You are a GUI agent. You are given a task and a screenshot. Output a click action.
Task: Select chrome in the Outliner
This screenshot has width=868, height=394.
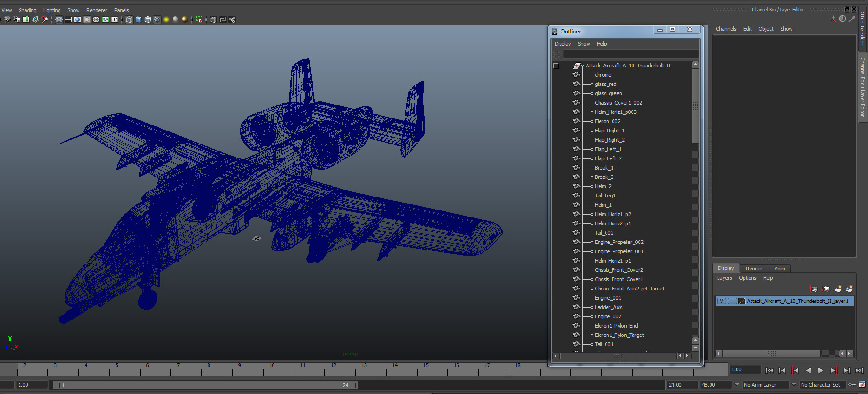(x=603, y=75)
